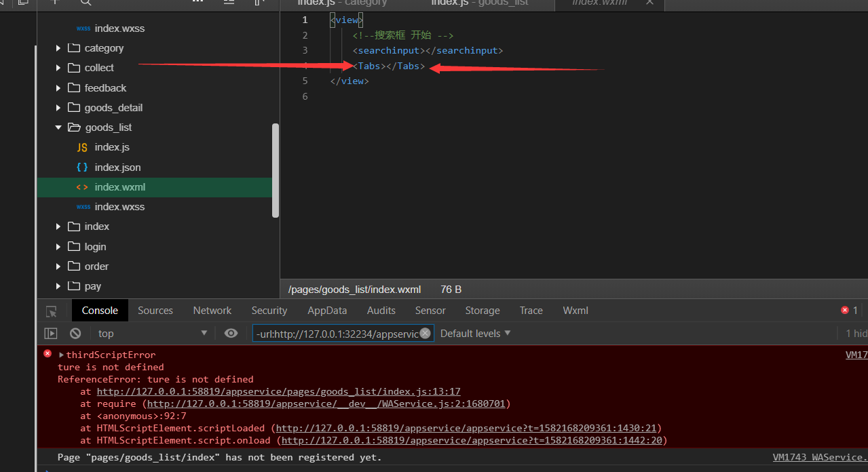Expand the login folder arrow
Viewport: 868px width, 472px height.
pyautogui.click(x=58, y=247)
